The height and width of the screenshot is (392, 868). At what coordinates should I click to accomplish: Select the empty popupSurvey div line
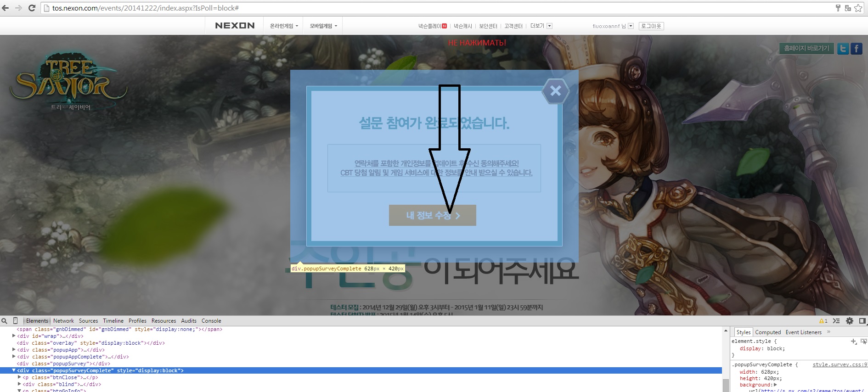(x=63, y=364)
